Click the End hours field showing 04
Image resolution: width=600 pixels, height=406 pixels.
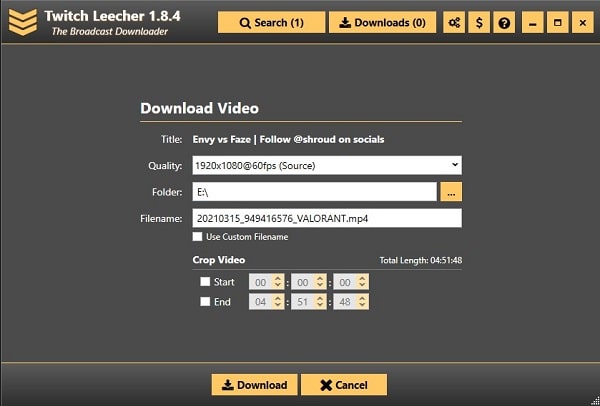266,302
